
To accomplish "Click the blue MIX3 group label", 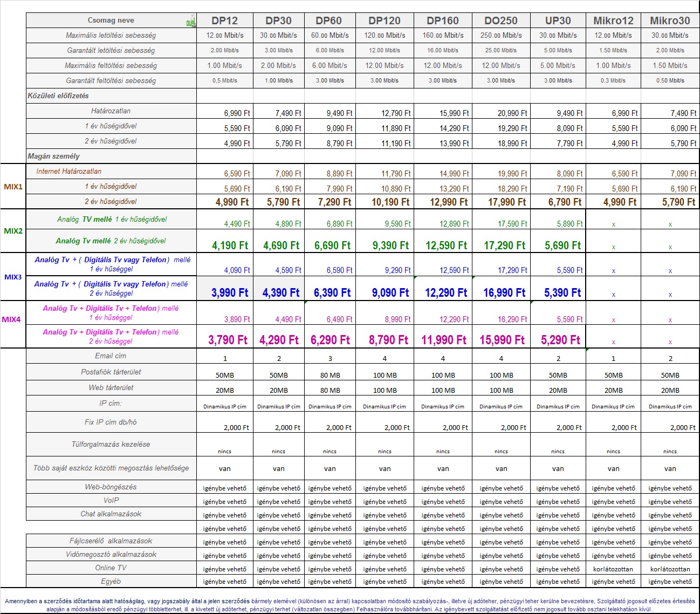I will pyautogui.click(x=13, y=277).
